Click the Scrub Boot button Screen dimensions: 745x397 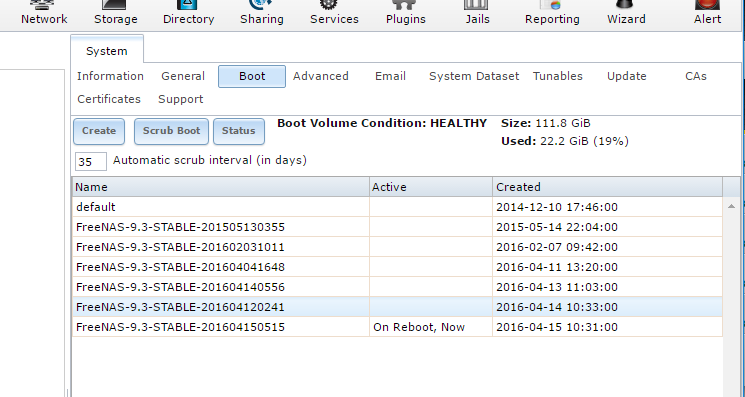pyautogui.click(x=171, y=131)
